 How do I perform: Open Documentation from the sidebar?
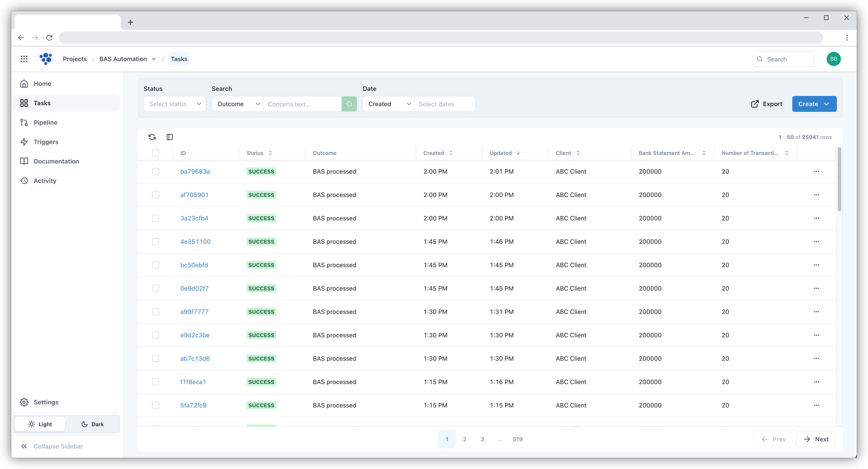point(56,161)
